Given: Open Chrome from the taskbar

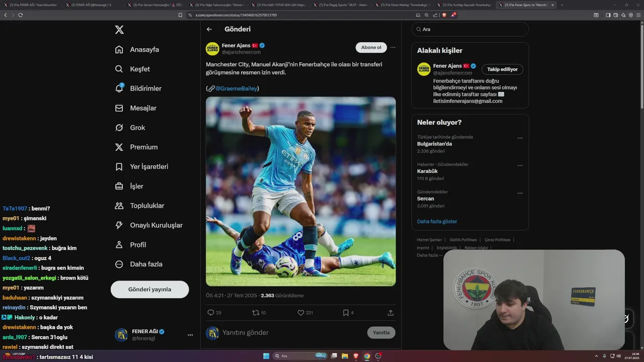Looking at the screenshot, I should [367, 356].
